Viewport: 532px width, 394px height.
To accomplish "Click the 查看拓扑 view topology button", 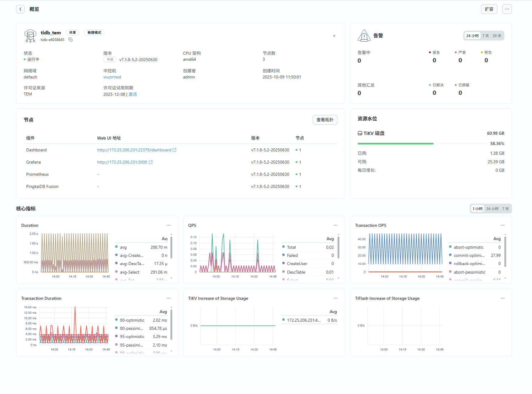I will pos(325,120).
